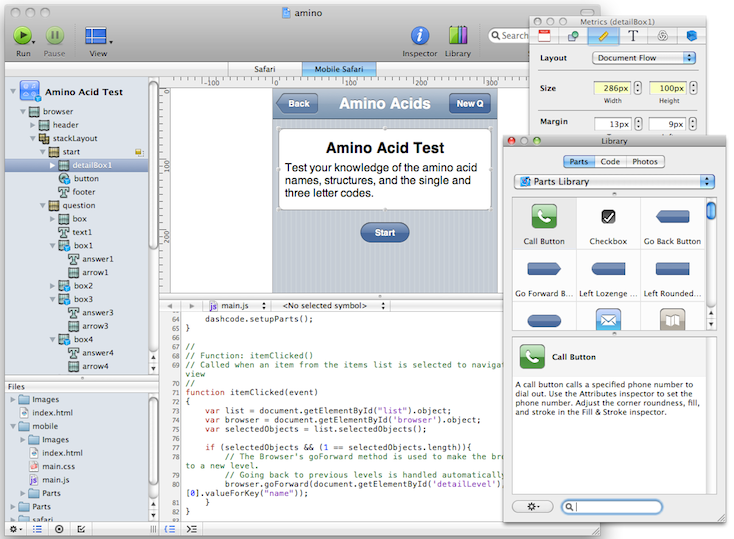Select the Photos tab in Library
The width and height of the screenshot is (734, 539).
[x=645, y=161]
